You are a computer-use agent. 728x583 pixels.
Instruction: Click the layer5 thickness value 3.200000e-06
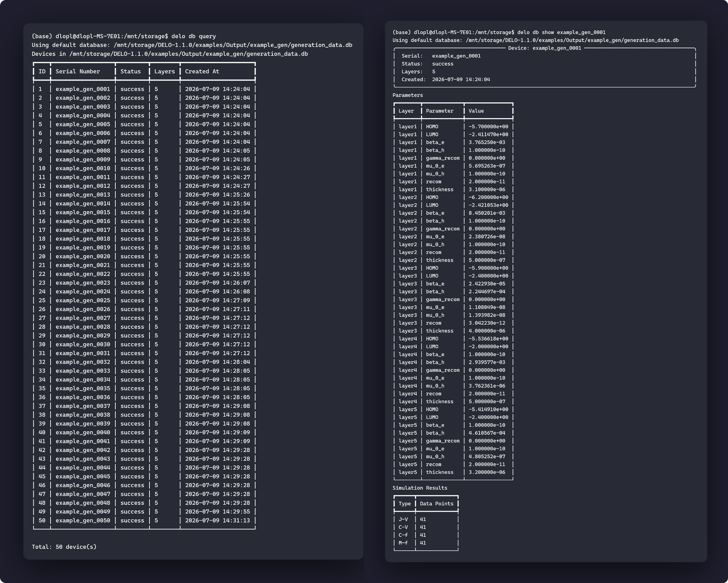pos(487,472)
